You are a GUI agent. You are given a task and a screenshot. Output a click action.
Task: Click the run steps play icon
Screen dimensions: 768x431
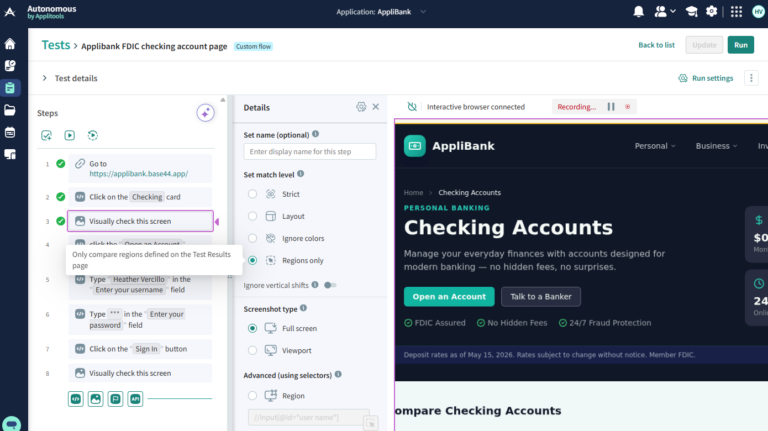pyautogui.click(x=70, y=135)
